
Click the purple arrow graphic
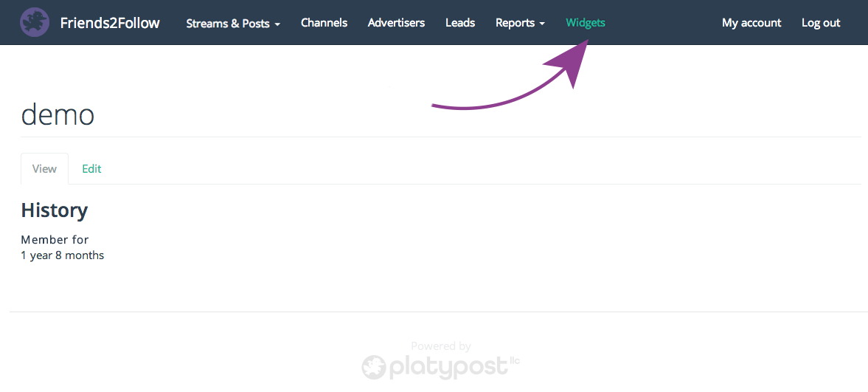[516, 85]
